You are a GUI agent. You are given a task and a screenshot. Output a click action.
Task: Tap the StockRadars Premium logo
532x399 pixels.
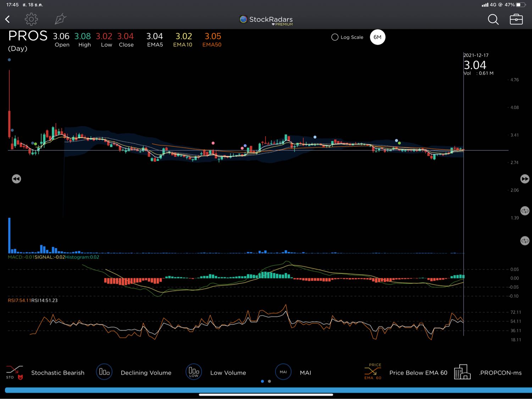point(266,20)
